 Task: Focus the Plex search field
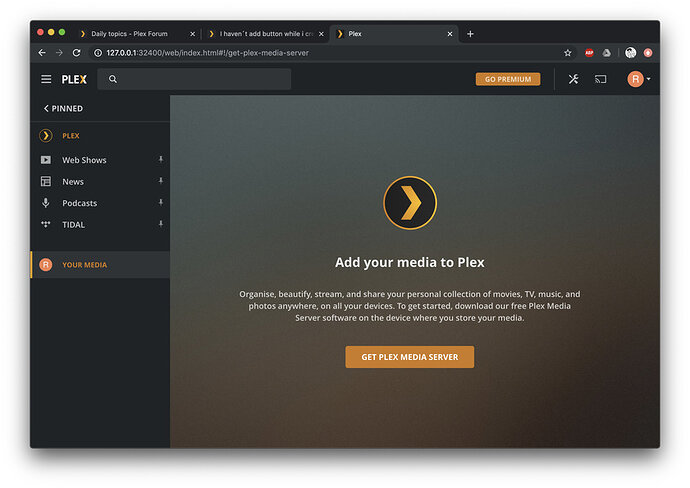(194, 79)
